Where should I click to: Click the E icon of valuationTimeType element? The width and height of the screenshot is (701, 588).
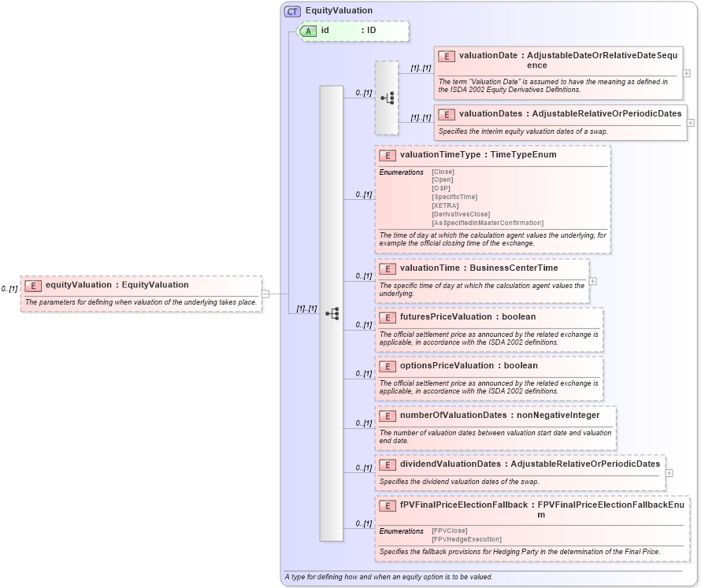click(x=387, y=155)
